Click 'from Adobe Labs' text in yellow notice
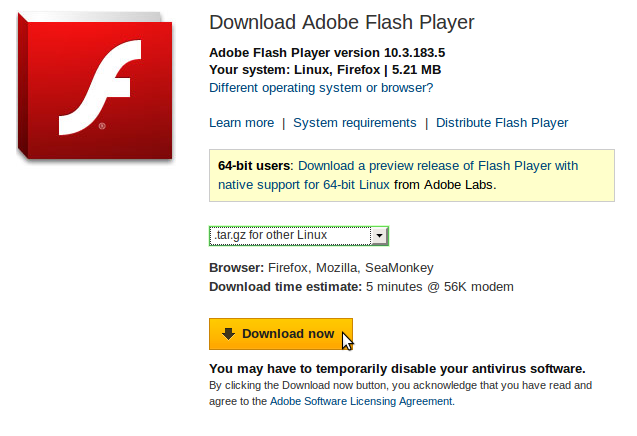 [445, 185]
